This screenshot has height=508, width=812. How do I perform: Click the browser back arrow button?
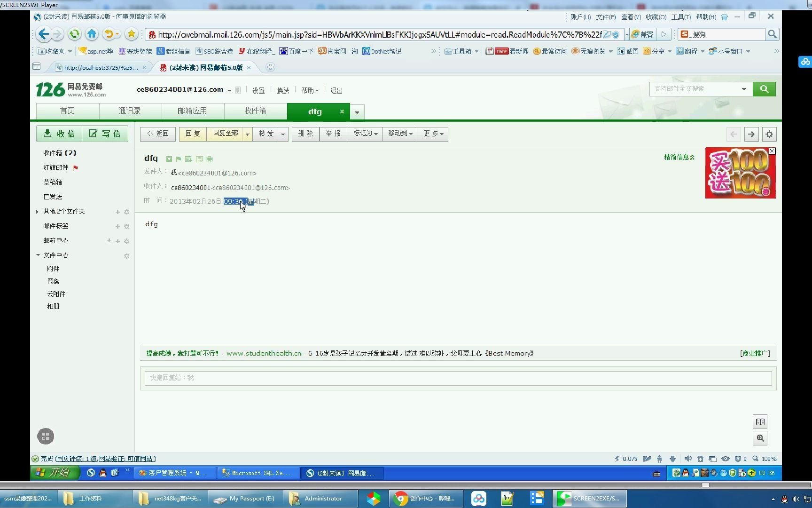pyautogui.click(x=44, y=34)
